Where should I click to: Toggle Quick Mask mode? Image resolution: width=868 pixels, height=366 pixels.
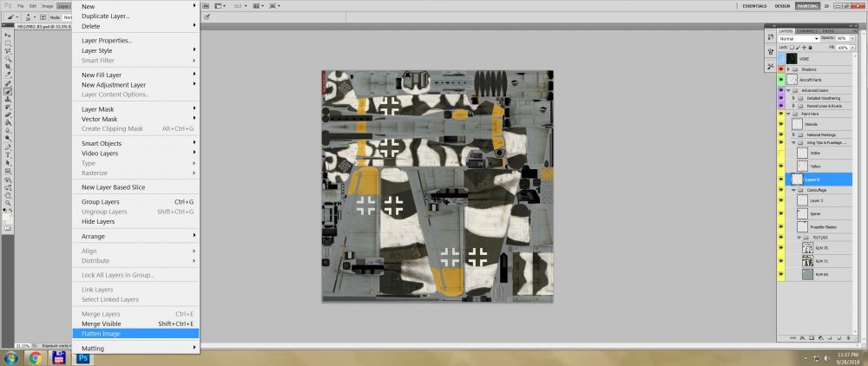8,228
